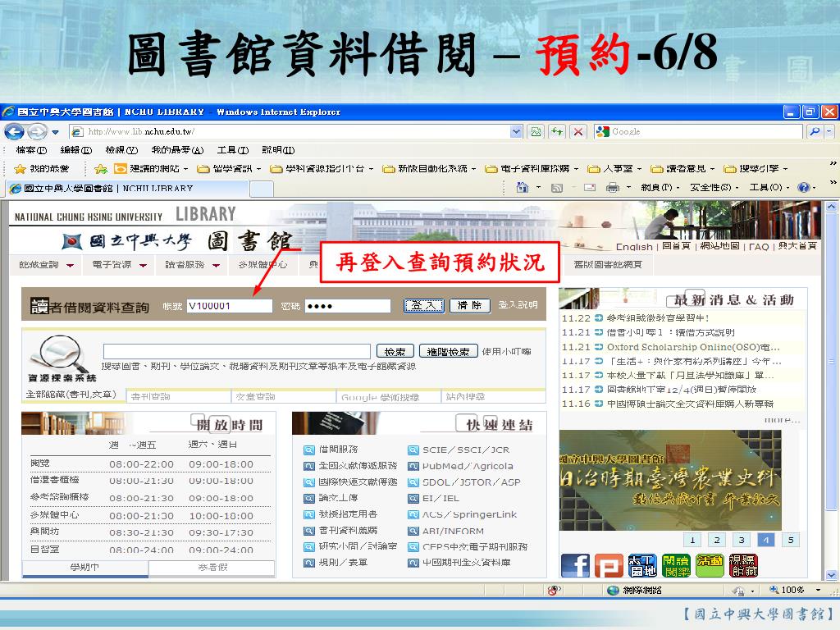Open the Facebook icon link
840x630 pixels.
point(575,566)
